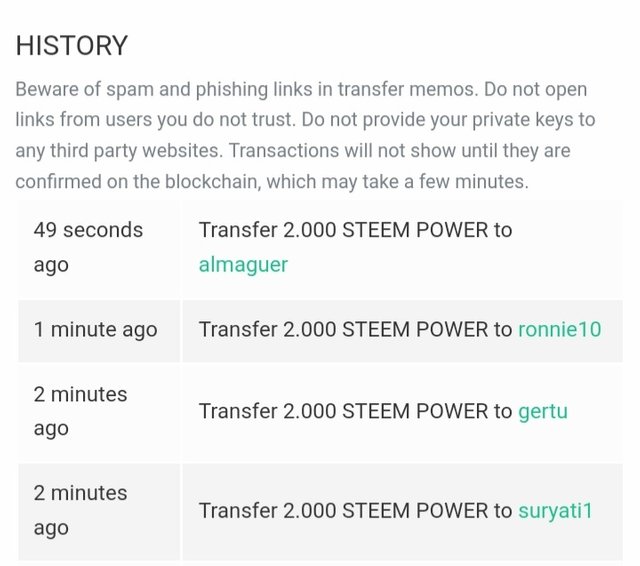Click the '2.000' amount in the gertu row
This screenshot has width=640, height=566.
[x=309, y=411]
